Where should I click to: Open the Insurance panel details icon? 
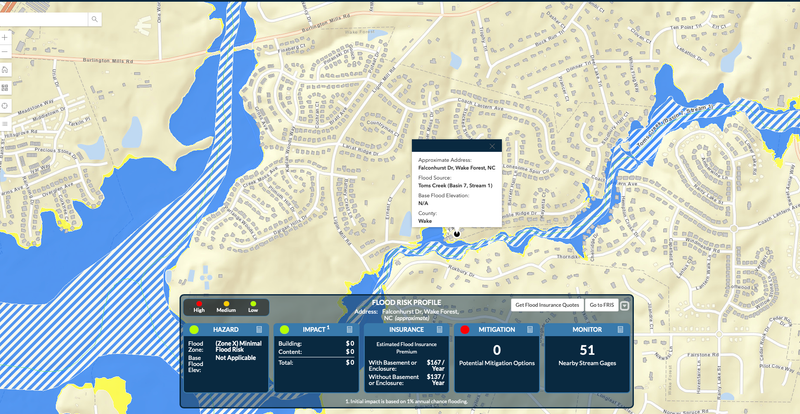[440, 330]
